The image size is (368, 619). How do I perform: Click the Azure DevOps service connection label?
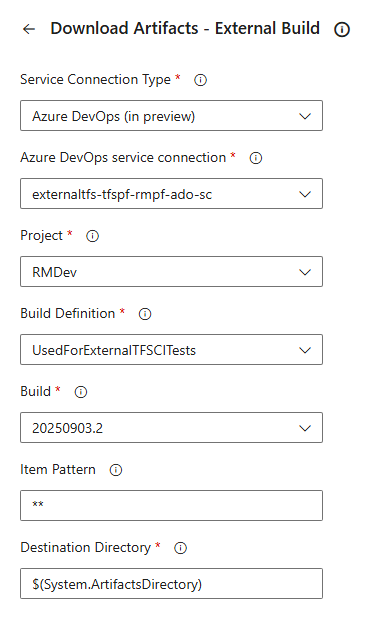(x=123, y=158)
